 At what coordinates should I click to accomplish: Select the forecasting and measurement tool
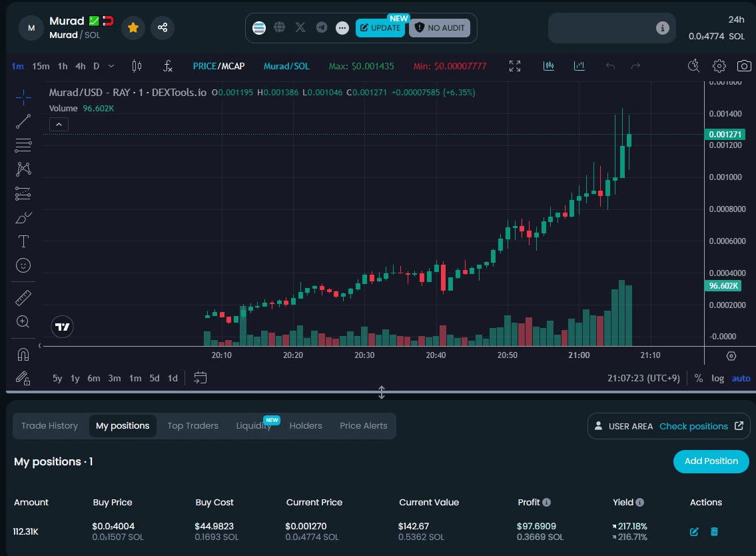[x=23, y=193]
